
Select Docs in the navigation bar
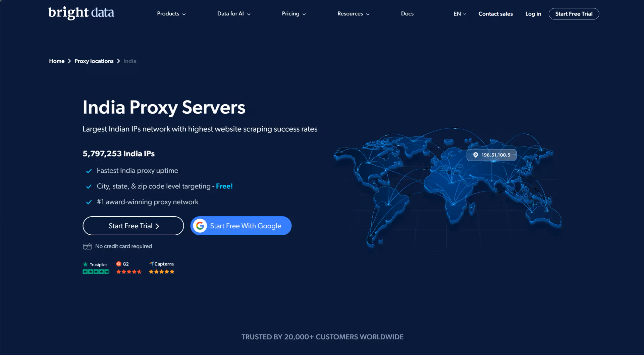[407, 14]
